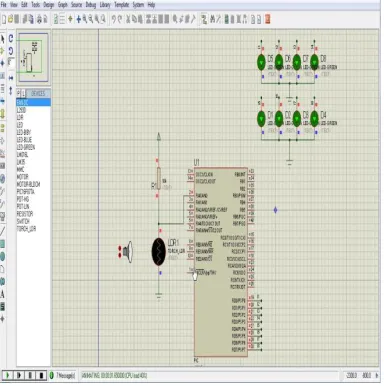The height and width of the screenshot is (386, 384).
Task: Click the Step simulation button
Action: click(x=19, y=375)
